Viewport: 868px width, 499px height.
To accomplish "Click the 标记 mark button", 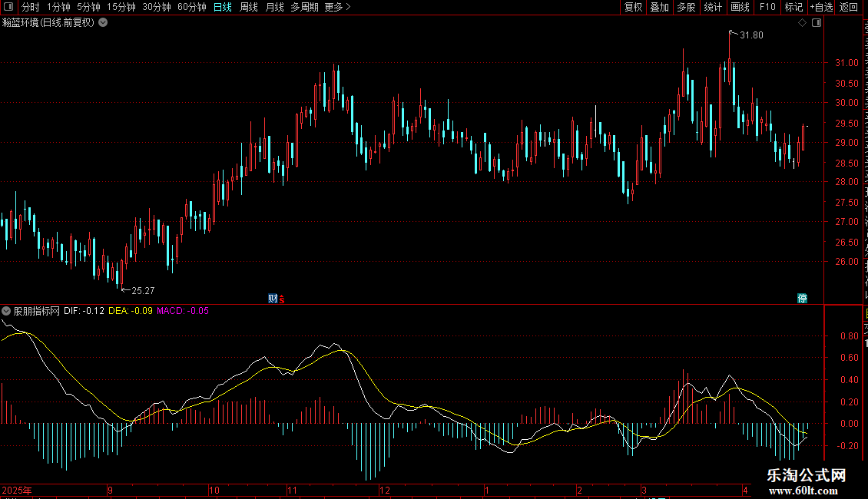I will point(793,7).
